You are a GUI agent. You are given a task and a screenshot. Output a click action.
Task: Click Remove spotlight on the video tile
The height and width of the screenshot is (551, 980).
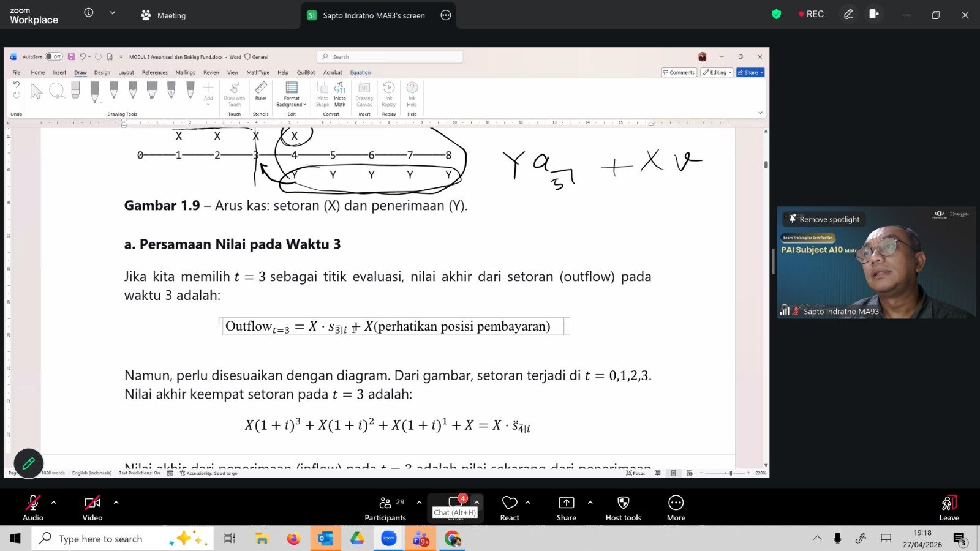(x=824, y=219)
